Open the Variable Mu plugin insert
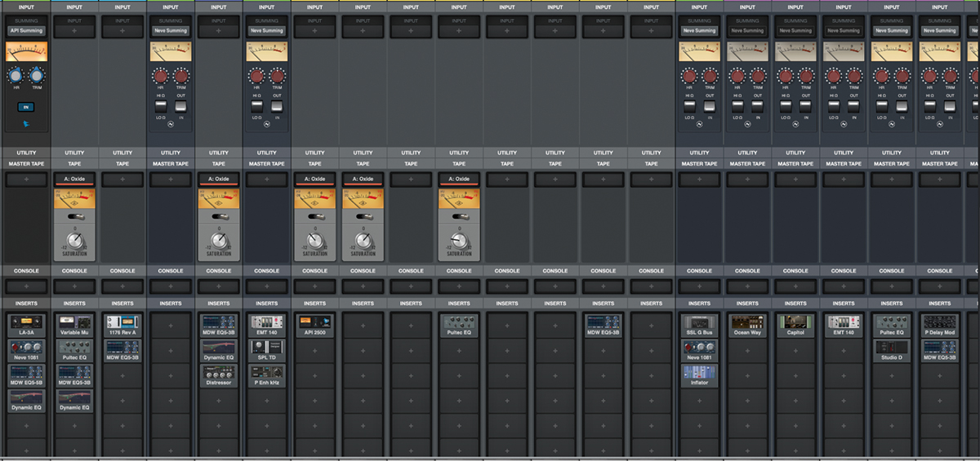This screenshot has height=461, width=980. (x=74, y=326)
